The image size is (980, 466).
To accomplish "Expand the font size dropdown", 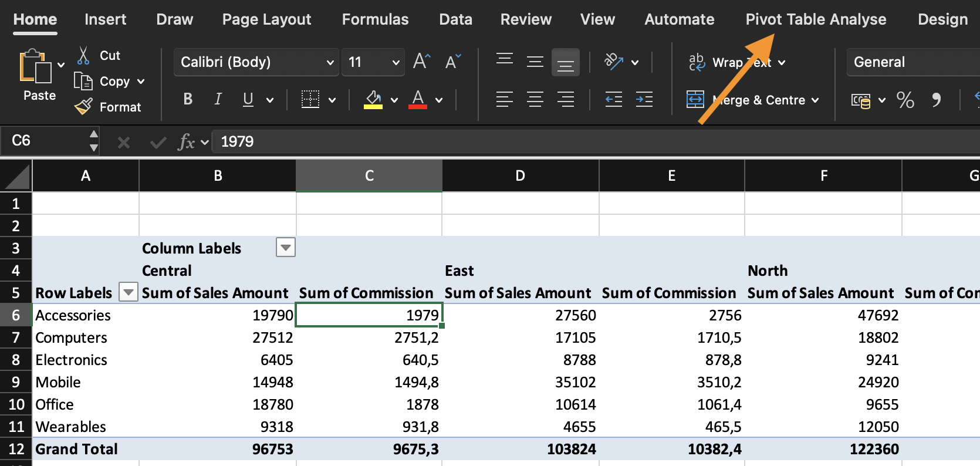I will [x=396, y=62].
